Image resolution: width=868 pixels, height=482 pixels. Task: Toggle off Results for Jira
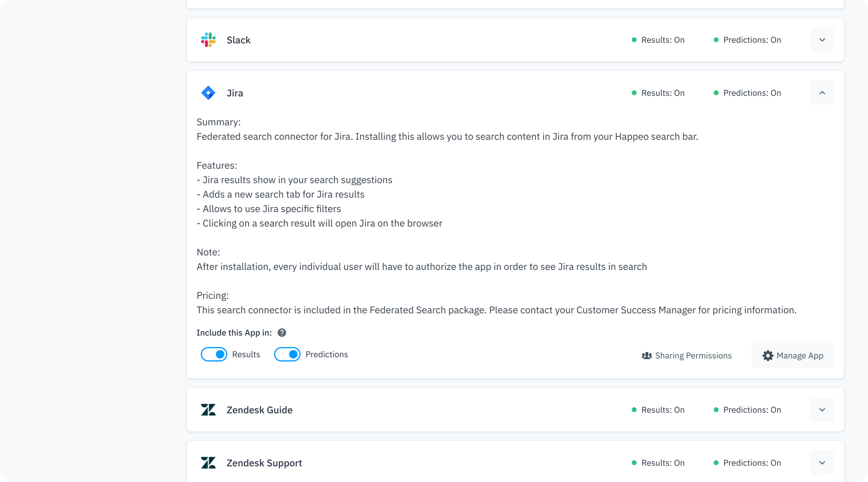point(214,354)
